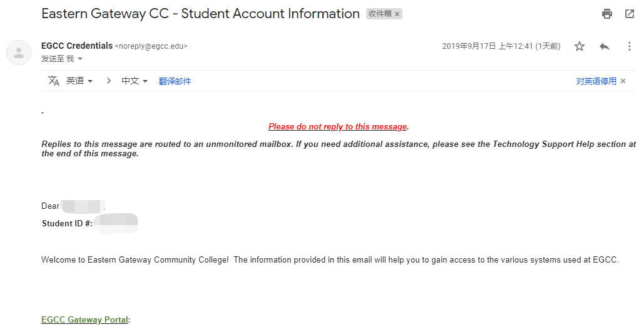Open the 中文 target language dropdown
644x327 pixels.
135,81
